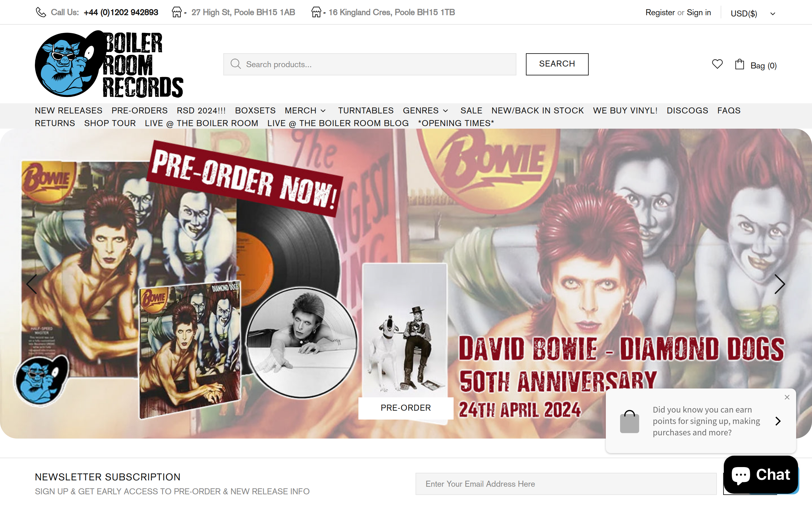Open the wishlist heart icon
This screenshot has width=812, height=507.
coord(717,64)
